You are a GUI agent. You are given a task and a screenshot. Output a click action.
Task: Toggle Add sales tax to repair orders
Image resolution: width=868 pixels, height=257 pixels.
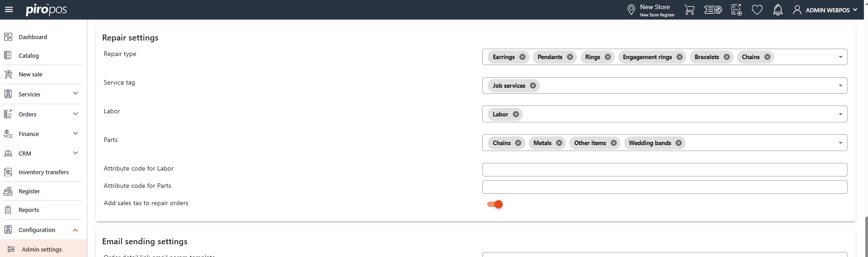[x=495, y=204]
